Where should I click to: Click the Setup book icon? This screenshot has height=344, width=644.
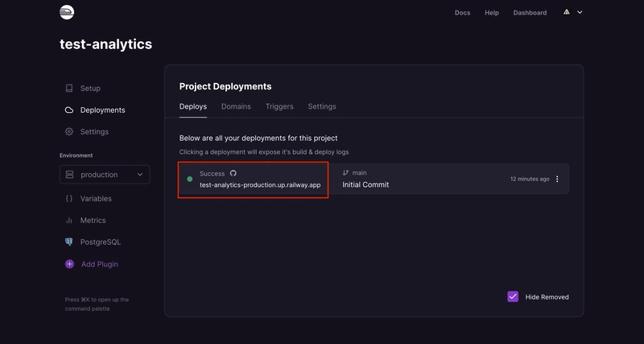(69, 88)
